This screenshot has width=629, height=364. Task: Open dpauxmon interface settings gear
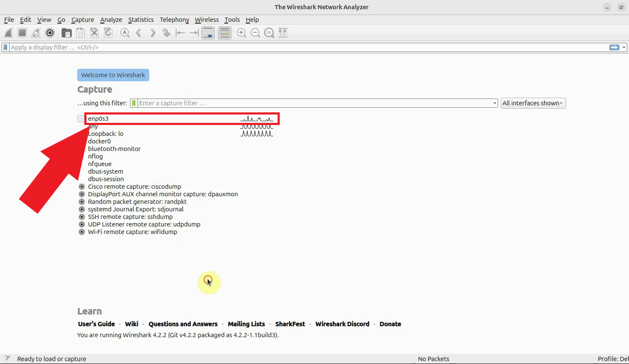coord(82,194)
